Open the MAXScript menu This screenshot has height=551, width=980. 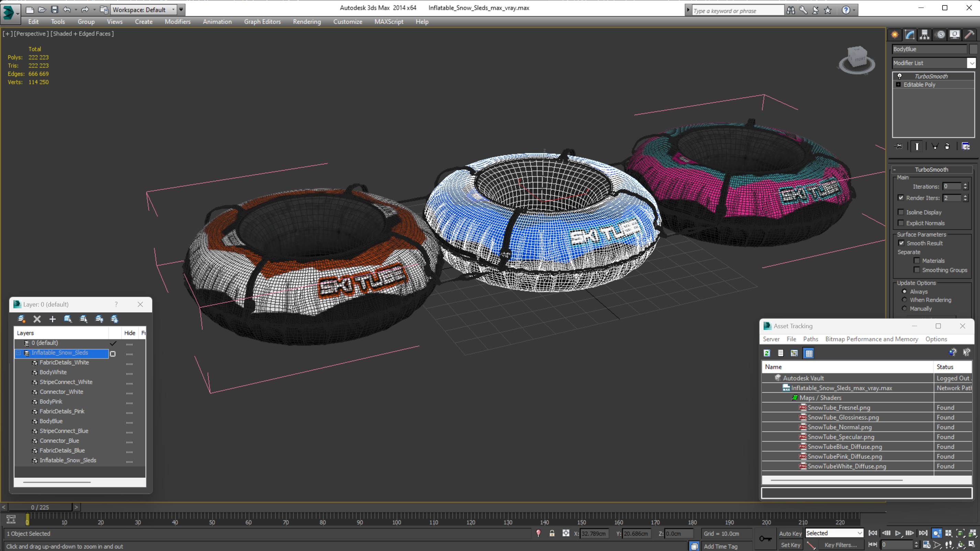coord(389,22)
